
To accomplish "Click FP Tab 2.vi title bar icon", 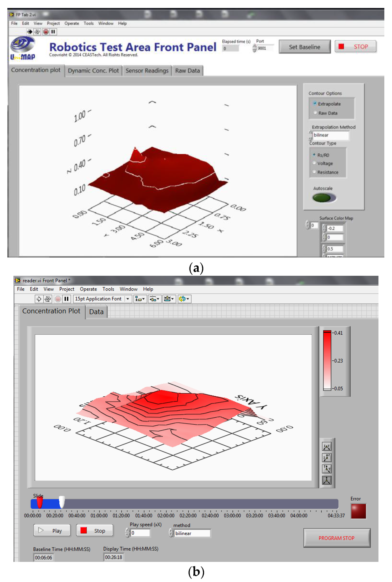I will (11, 15).
